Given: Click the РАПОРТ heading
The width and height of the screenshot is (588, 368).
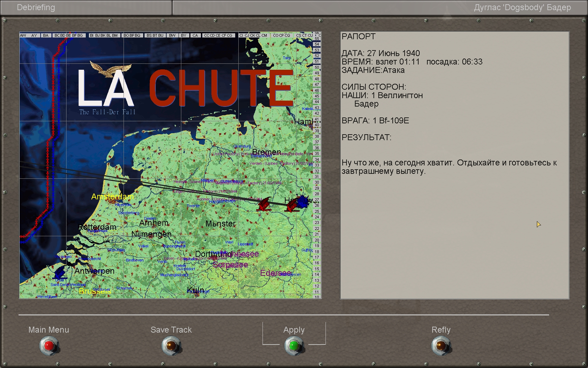Looking at the screenshot, I should pos(358,36).
